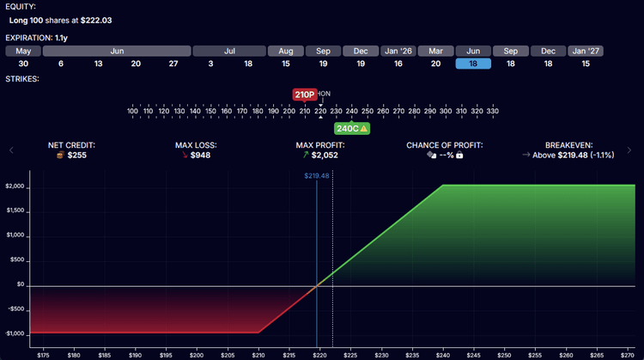Viewport: 644px width, 360px height.
Task: Click the lock icon beside Chance of Profit
Action: coord(459,155)
